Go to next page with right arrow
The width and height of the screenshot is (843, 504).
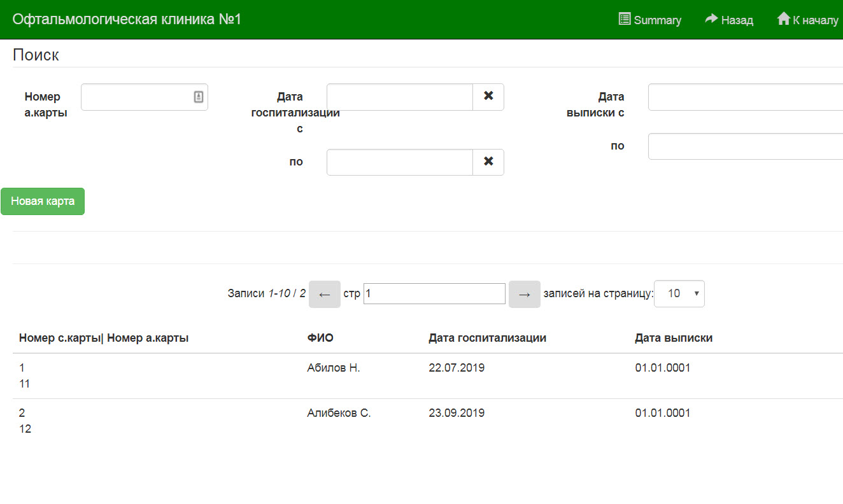[524, 294]
